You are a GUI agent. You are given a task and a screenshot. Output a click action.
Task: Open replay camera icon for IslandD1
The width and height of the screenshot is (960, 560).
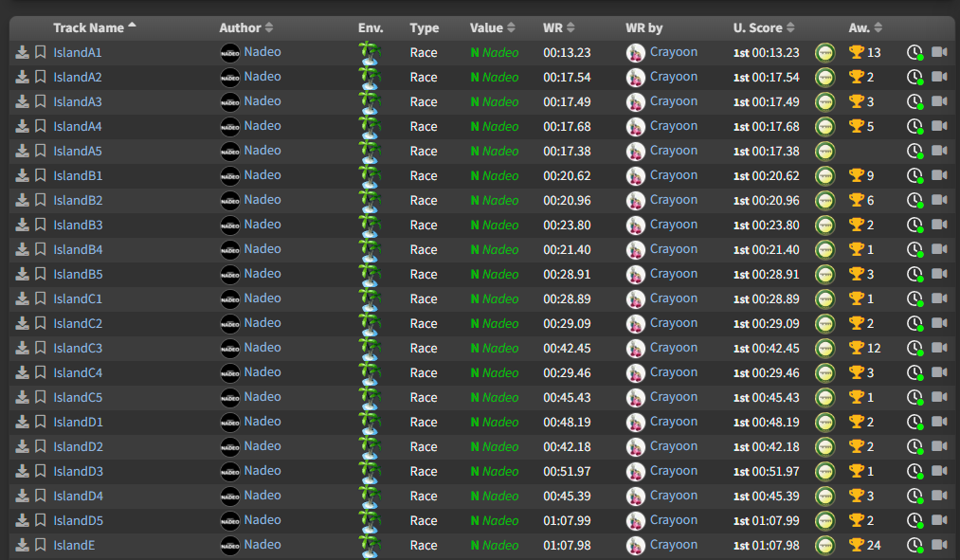(x=939, y=421)
